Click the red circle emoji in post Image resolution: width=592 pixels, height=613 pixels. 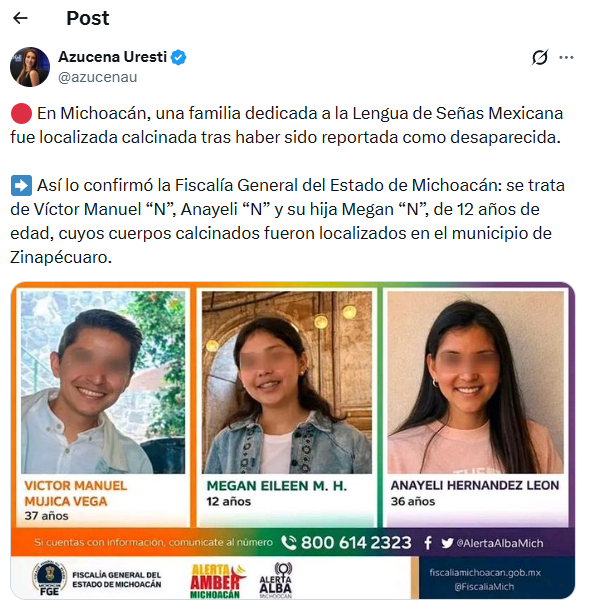[x=21, y=114]
